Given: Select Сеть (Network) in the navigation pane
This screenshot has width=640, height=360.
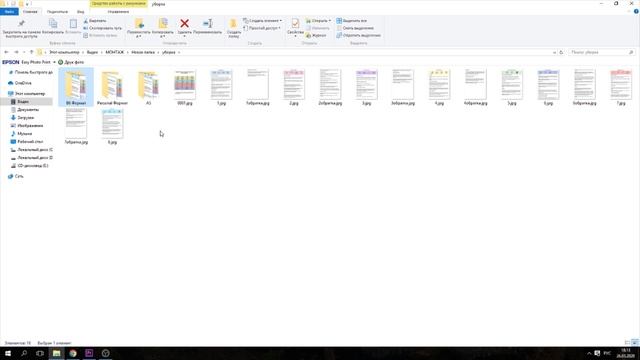Looking at the screenshot, I should coord(19,176).
